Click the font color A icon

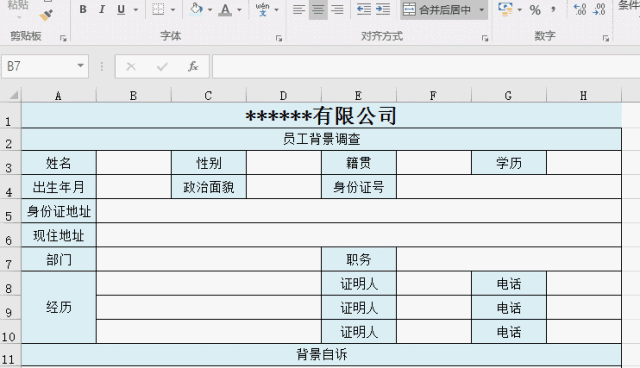point(225,9)
